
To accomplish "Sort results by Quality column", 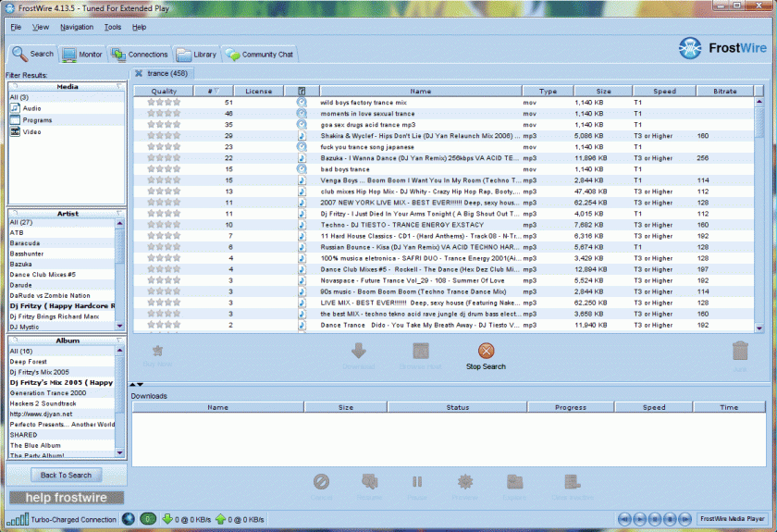I will click(x=164, y=92).
